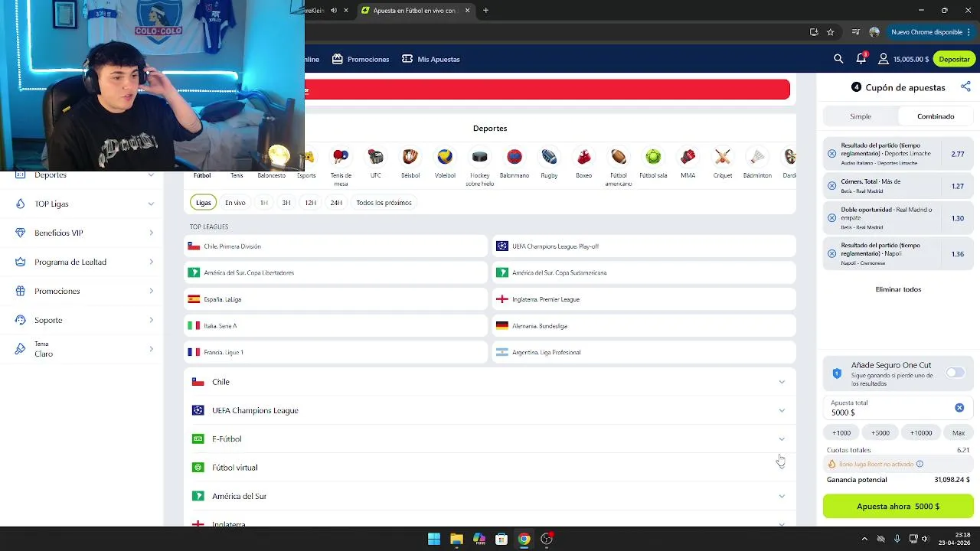
Task: Remove the Napoli result bet from coupon
Action: (x=832, y=254)
